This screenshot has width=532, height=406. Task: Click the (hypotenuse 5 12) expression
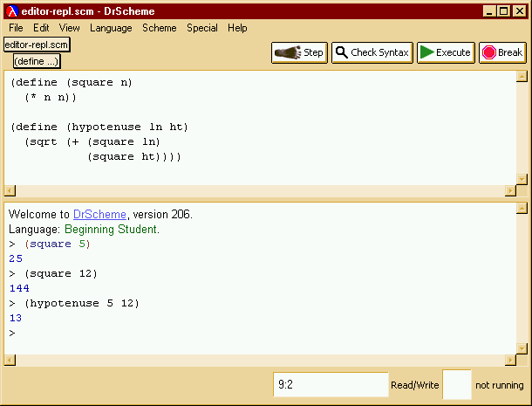82,303
